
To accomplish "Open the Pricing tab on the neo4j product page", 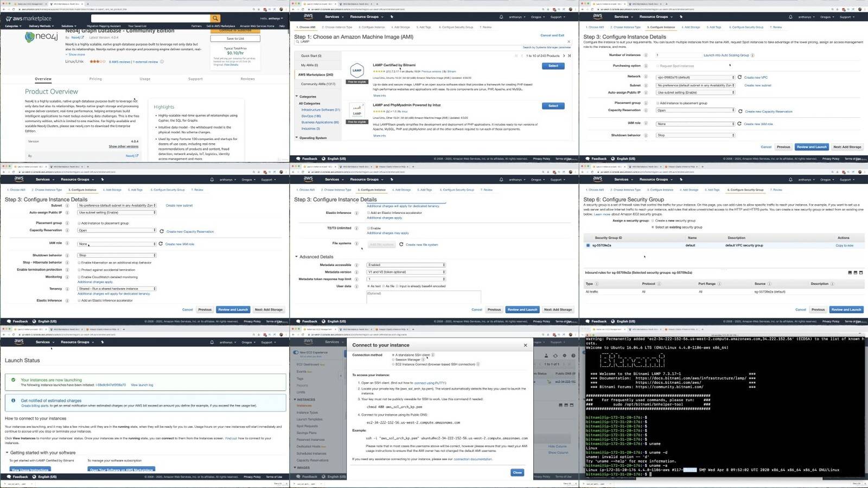I will click(95, 79).
